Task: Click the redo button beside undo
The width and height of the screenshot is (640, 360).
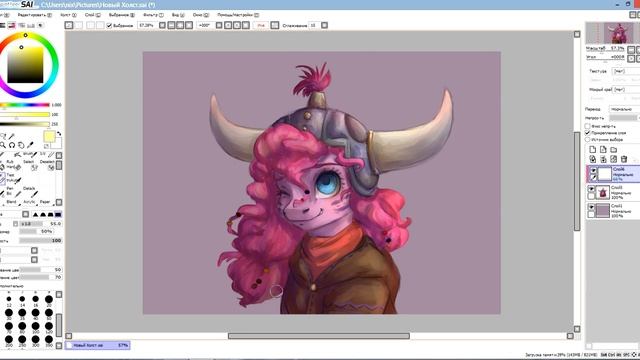Action: click(78, 25)
